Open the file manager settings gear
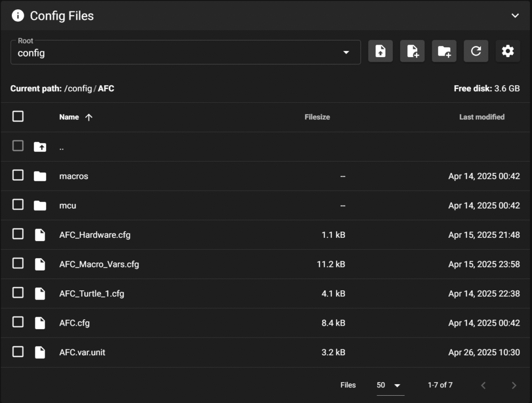Image resolution: width=532 pixels, height=403 pixels. pyautogui.click(x=508, y=51)
